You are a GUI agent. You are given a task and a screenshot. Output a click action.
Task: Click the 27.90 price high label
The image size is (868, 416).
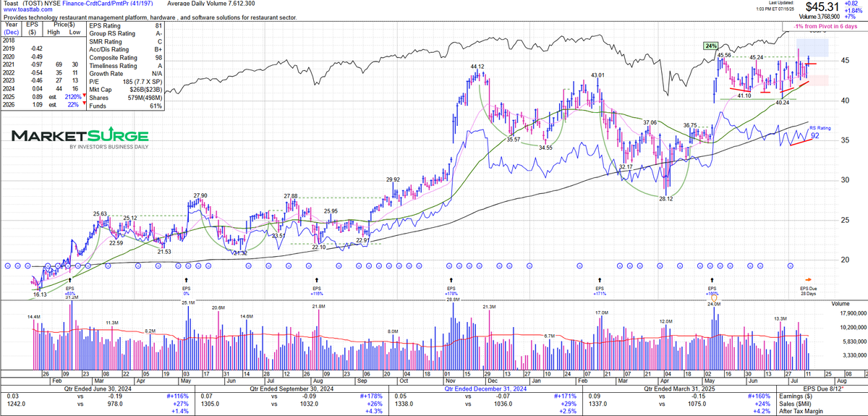[x=200, y=195]
